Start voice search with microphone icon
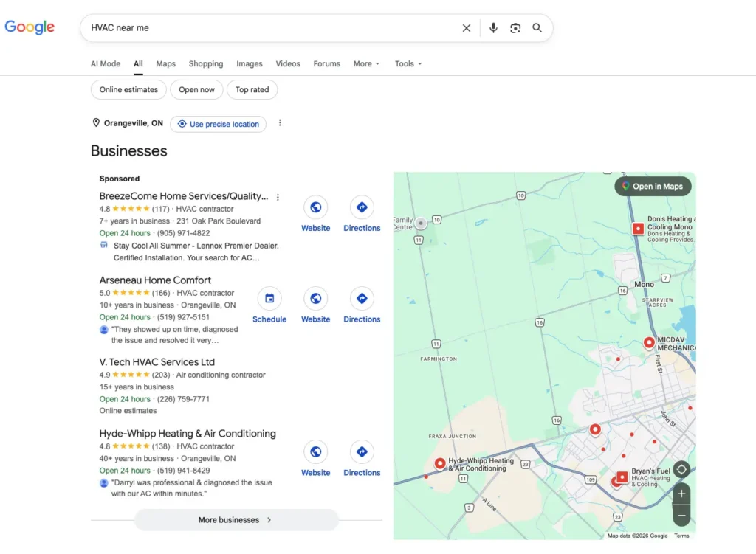This screenshot has width=756, height=554. [492, 28]
